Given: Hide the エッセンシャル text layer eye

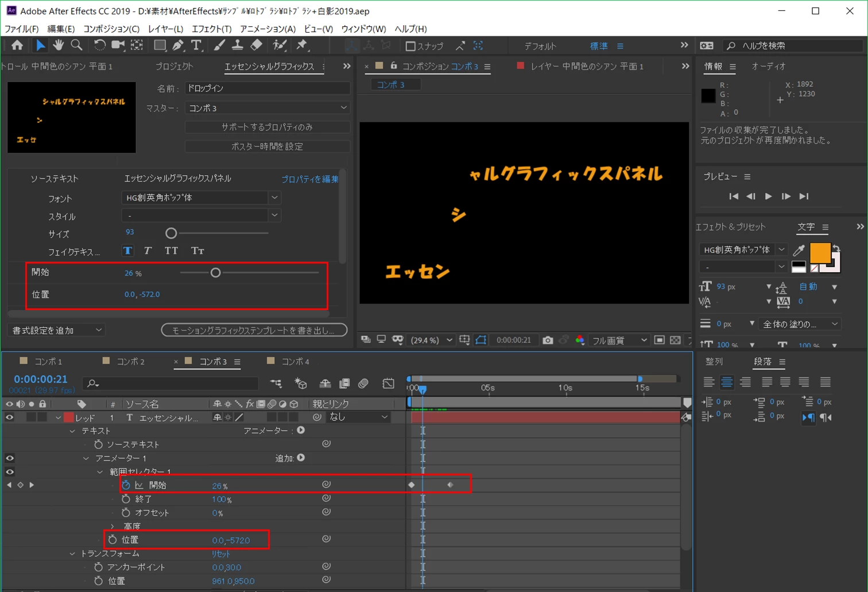Looking at the screenshot, I should (9, 417).
